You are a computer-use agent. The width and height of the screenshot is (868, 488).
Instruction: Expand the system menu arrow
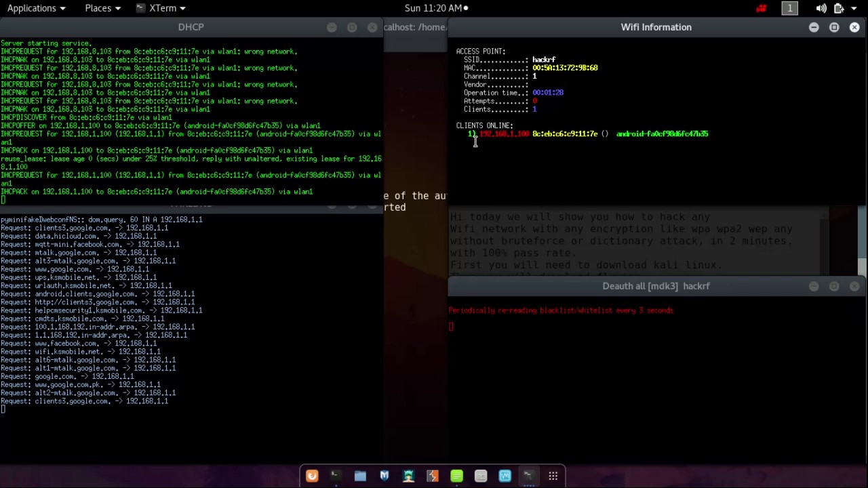[x=855, y=8]
